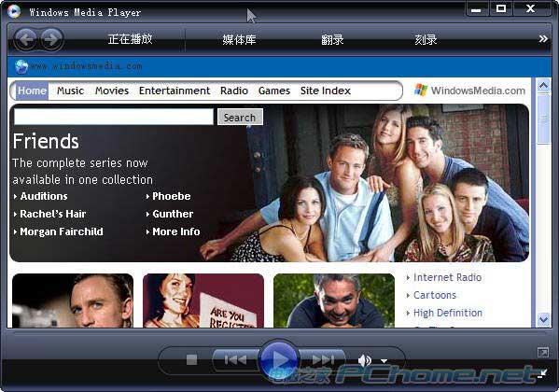Click the Back navigation arrow button
The height and width of the screenshot is (392, 559).
(26, 39)
